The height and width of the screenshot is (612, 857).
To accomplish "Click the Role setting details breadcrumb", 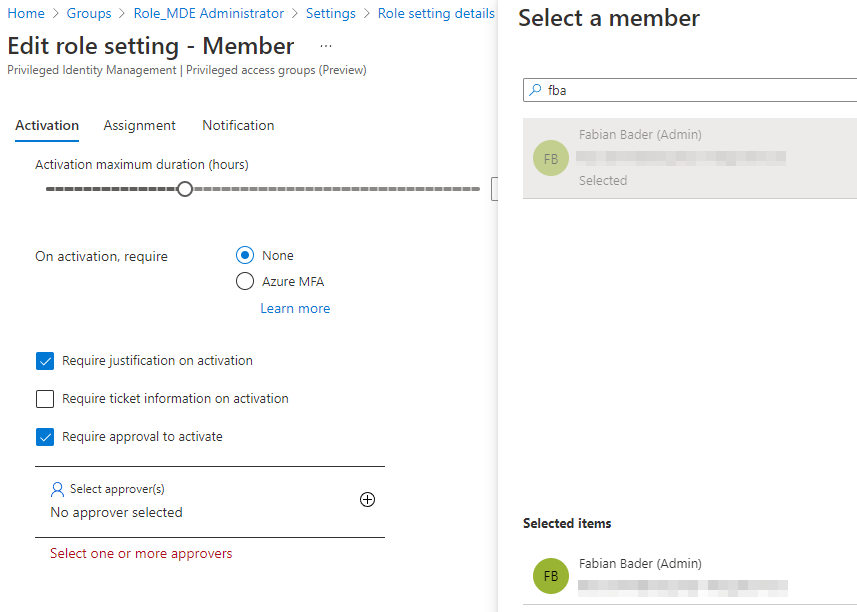I will 436,13.
